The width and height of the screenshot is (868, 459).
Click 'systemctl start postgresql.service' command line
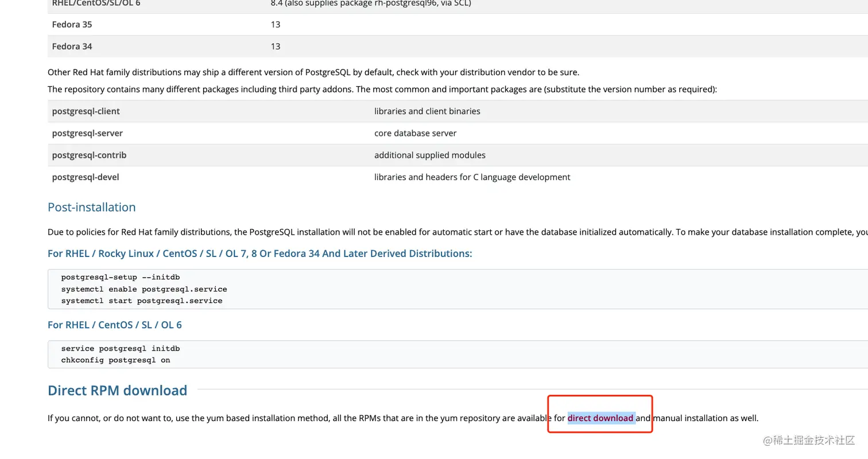point(142,301)
